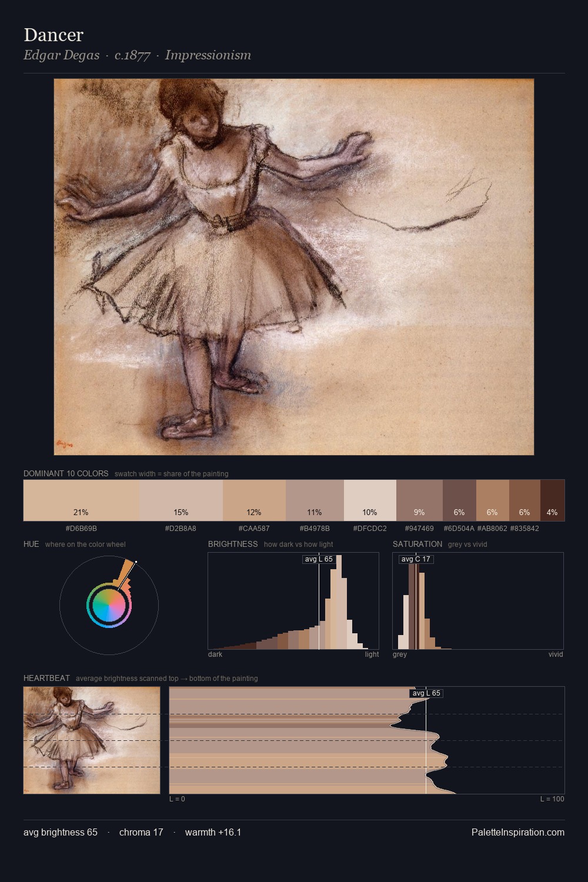Click the 'vivid' axis label
This screenshot has height=882, width=588.
click(x=556, y=654)
